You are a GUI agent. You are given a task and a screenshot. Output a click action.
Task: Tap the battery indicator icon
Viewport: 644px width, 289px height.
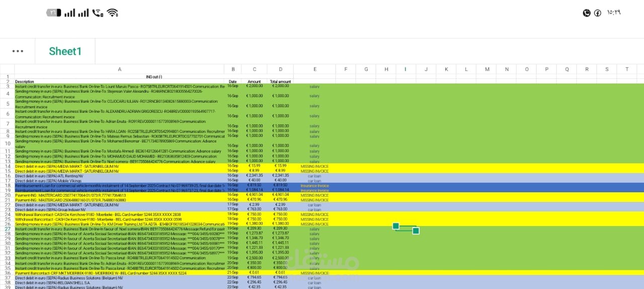click(54, 13)
